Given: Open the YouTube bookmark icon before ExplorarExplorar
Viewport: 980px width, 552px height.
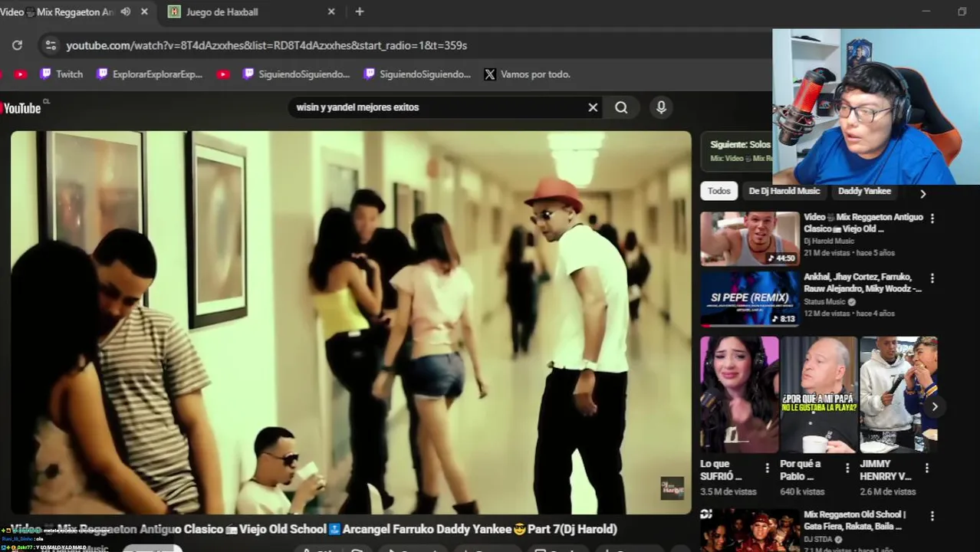Looking at the screenshot, I should coord(21,74).
